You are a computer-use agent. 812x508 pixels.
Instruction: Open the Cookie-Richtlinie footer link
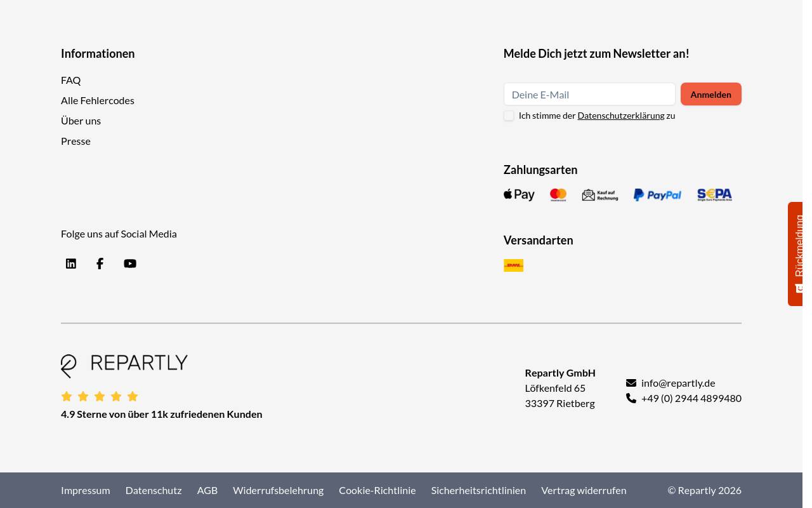(377, 490)
